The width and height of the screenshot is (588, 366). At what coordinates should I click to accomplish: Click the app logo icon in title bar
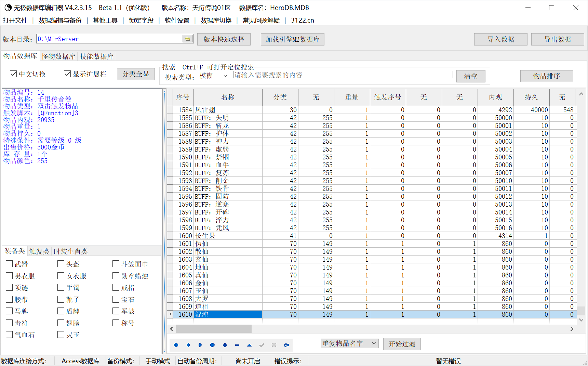click(8, 8)
